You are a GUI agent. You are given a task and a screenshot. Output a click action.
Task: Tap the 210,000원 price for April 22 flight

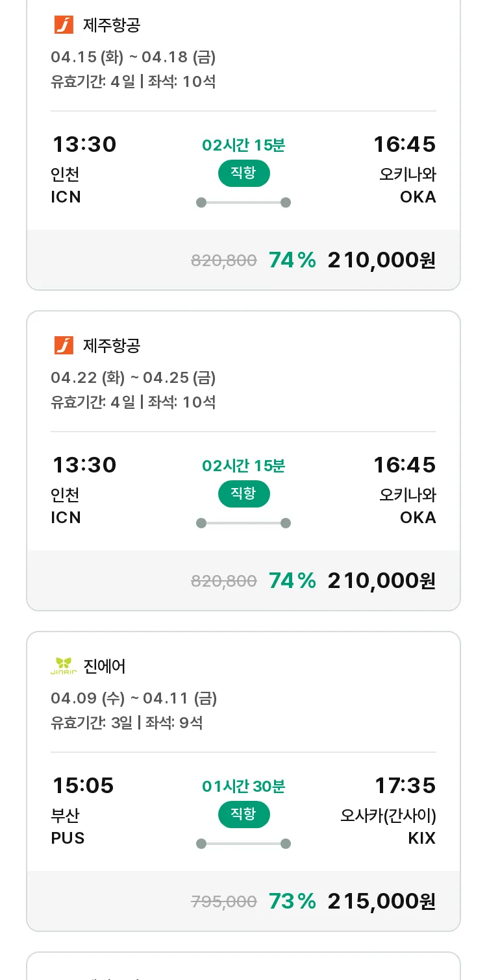click(x=382, y=580)
